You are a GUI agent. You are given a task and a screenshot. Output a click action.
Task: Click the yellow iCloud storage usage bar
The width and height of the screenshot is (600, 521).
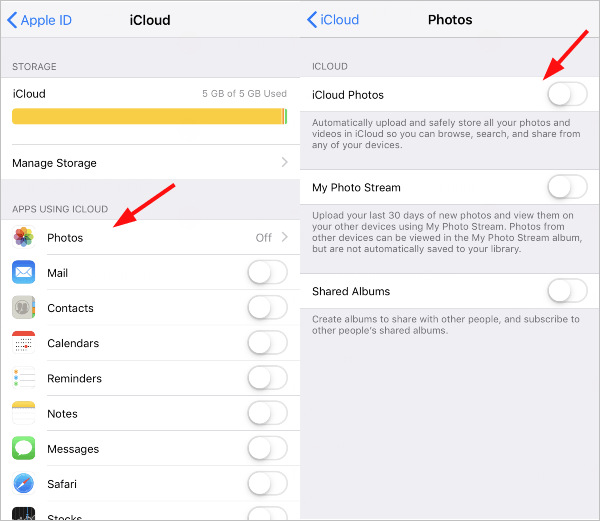[x=150, y=116]
